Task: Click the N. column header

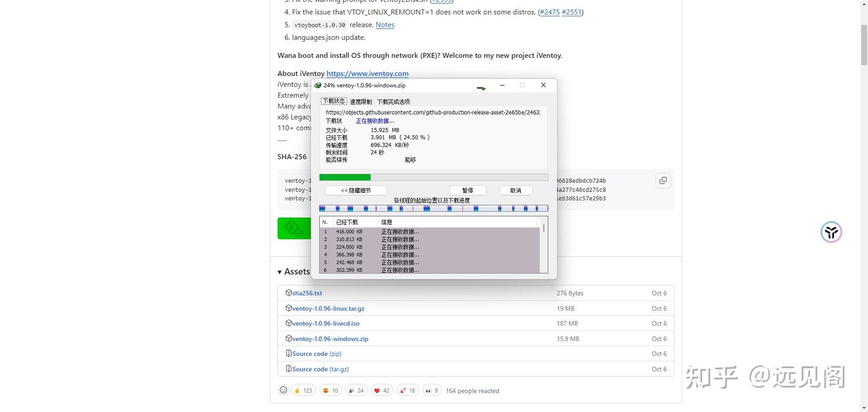Action: [326, 222]
